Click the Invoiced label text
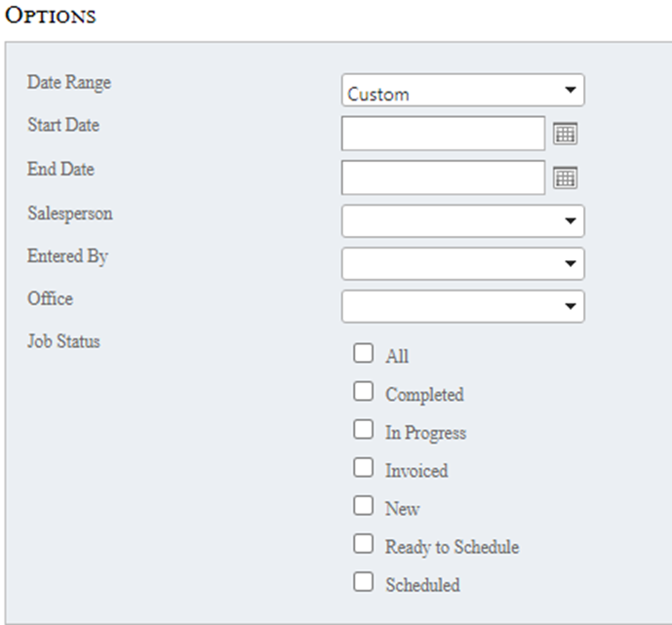672x625 pixels. [x=416, y=471]
